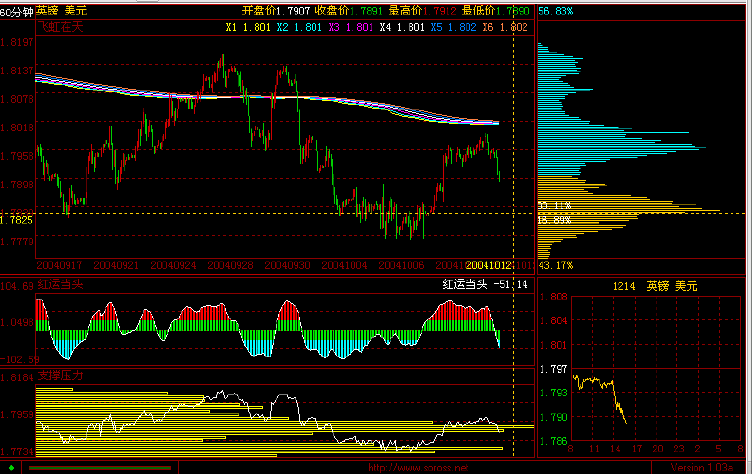Click the -102.59 oscillator axis label
This screenshot has width=752, height=474.
(x=19, y=359)
